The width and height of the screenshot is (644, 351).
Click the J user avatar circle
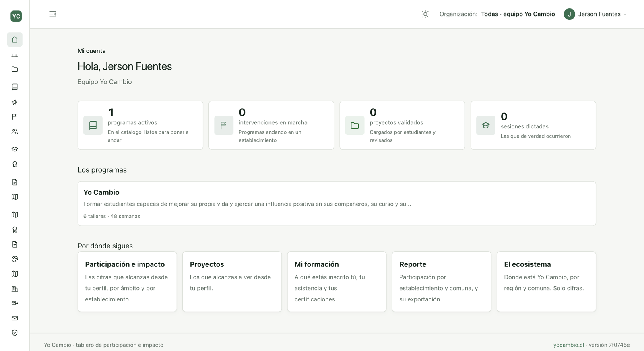coord(569,14)
